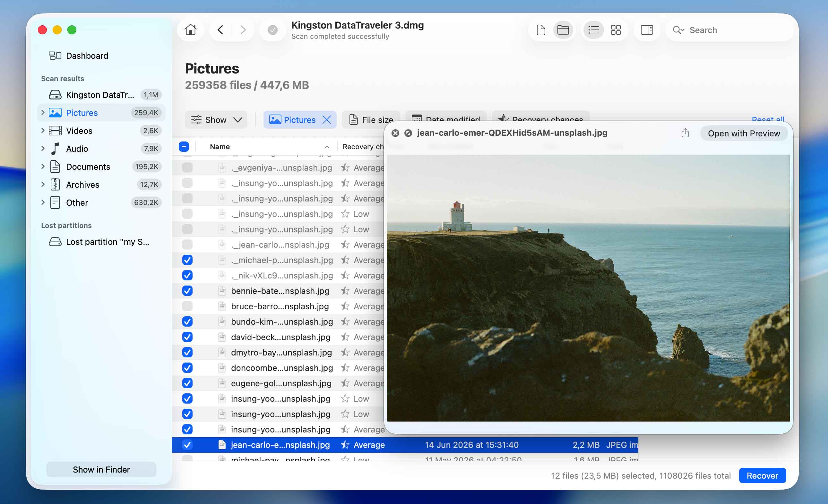The width and height of the screenshot is (828, 504).
Task: Click the Pictures category icon in sidebar
Action: click(55, 113)
